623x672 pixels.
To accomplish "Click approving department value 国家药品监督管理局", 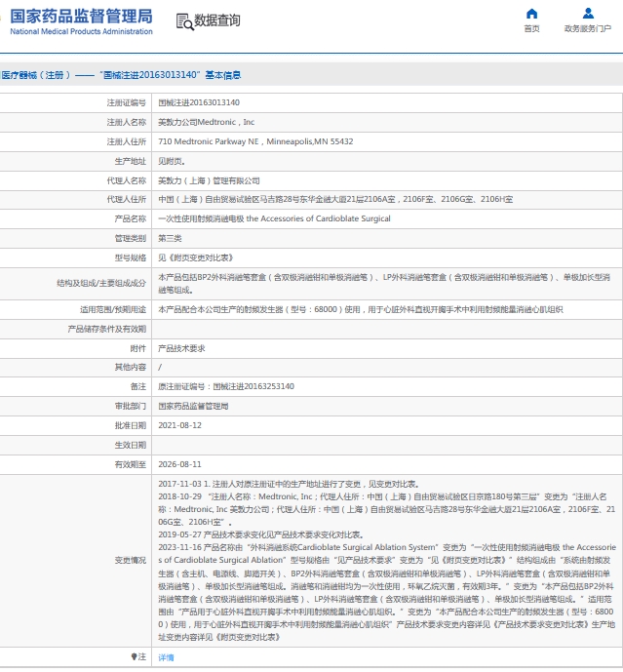I will pyautogui.click(x=193, y=406).
